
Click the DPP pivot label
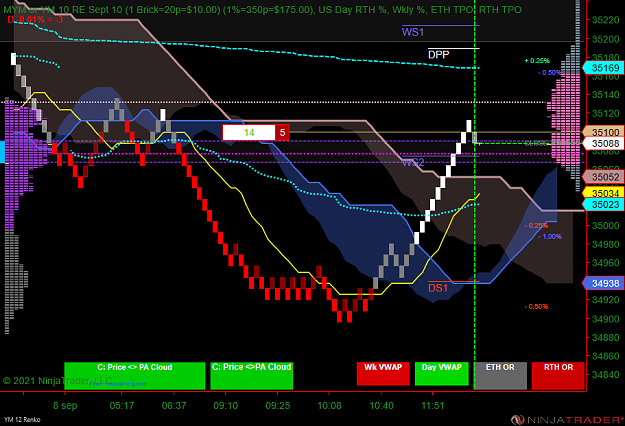pos(438,55)
